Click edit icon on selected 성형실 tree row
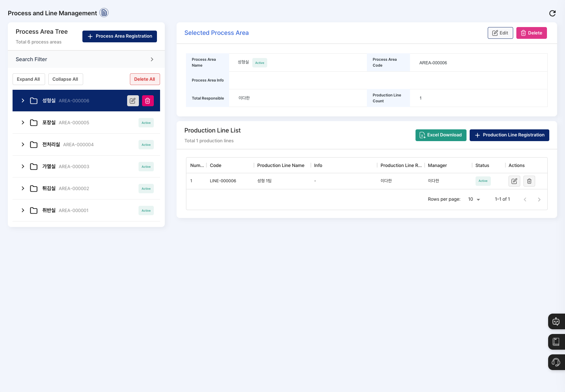Image resolution: width=565 pixels, height=392 pixels. pos(133,101)
